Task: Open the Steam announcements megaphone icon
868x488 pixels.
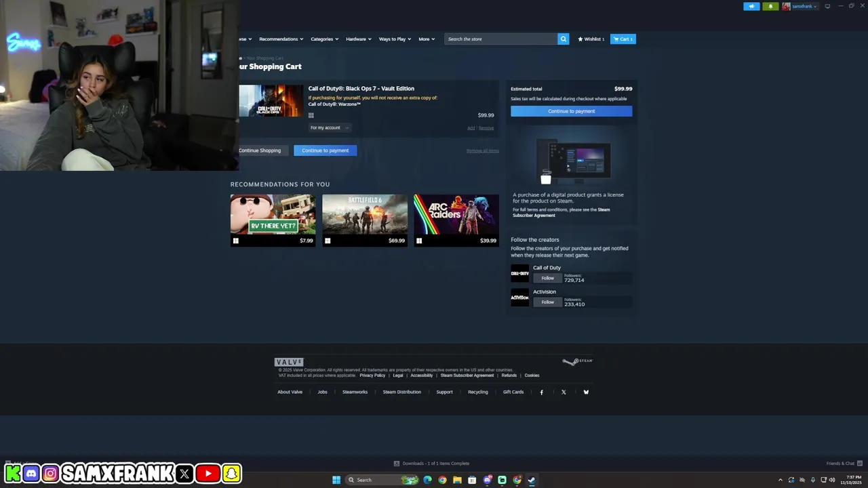Action: (x=751, y=6)
